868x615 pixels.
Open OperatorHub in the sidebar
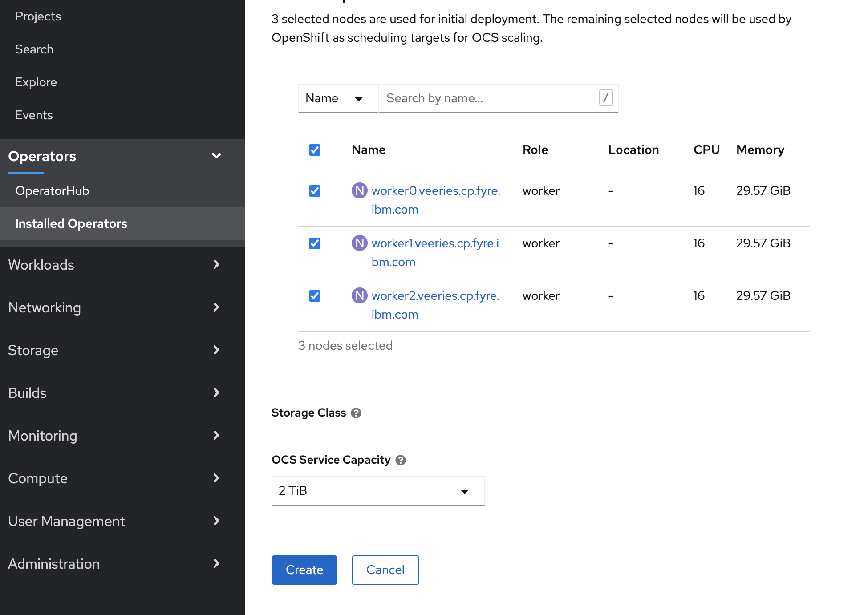point(52,191)
